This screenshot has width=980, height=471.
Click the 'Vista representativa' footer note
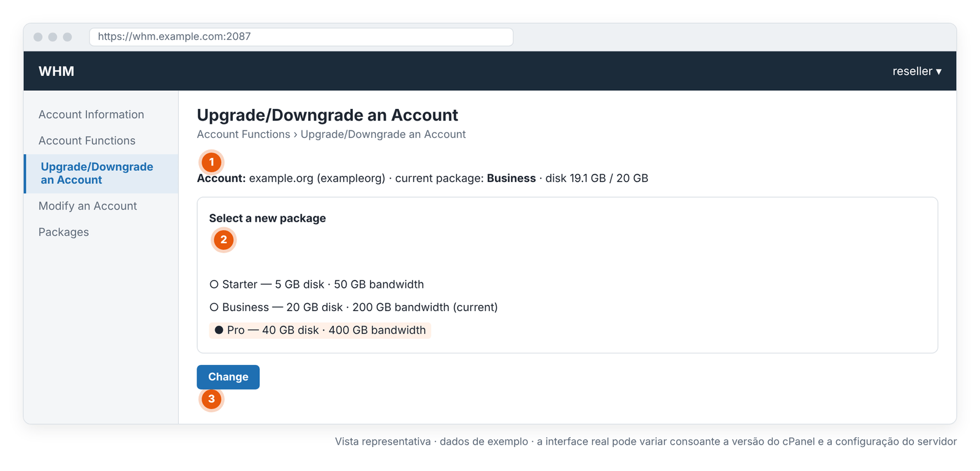tap(646, 442)
